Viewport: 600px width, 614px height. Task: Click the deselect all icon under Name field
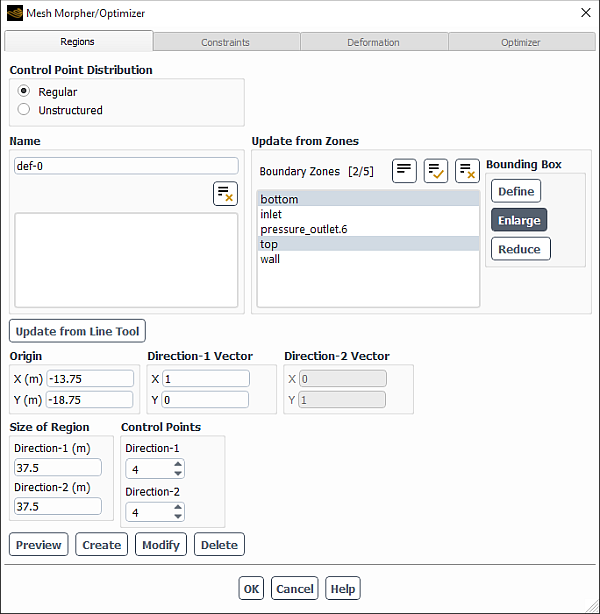225,193
